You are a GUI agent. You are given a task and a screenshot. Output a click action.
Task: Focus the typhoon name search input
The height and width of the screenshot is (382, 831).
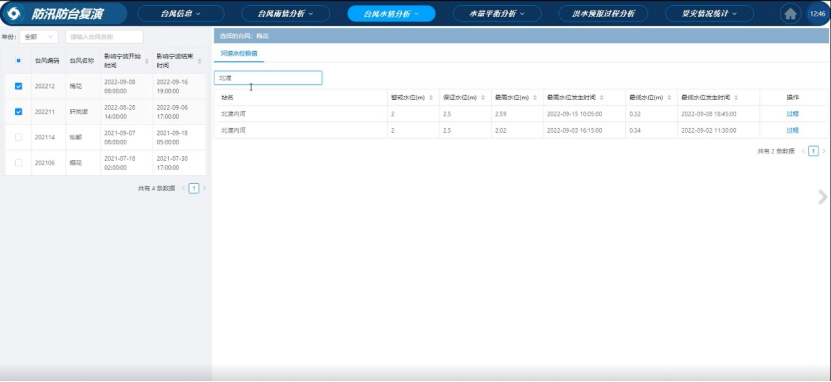[x=104, y=37]
